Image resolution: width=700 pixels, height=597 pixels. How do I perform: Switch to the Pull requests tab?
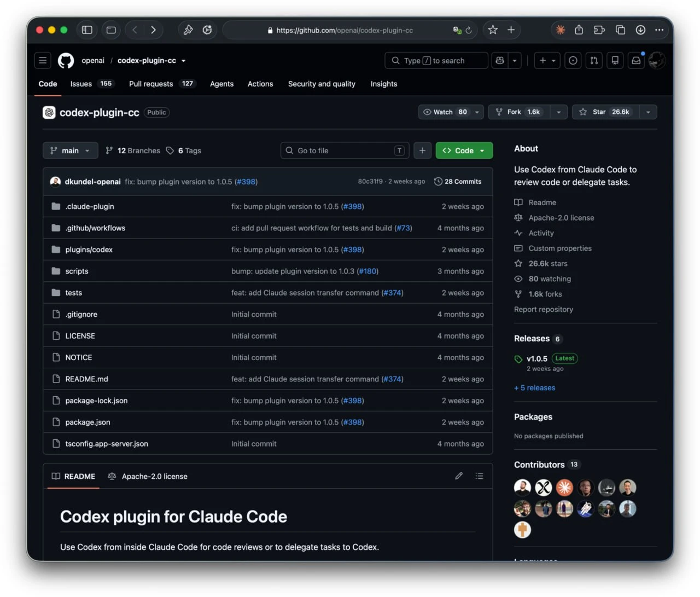[x=161, y=84]
